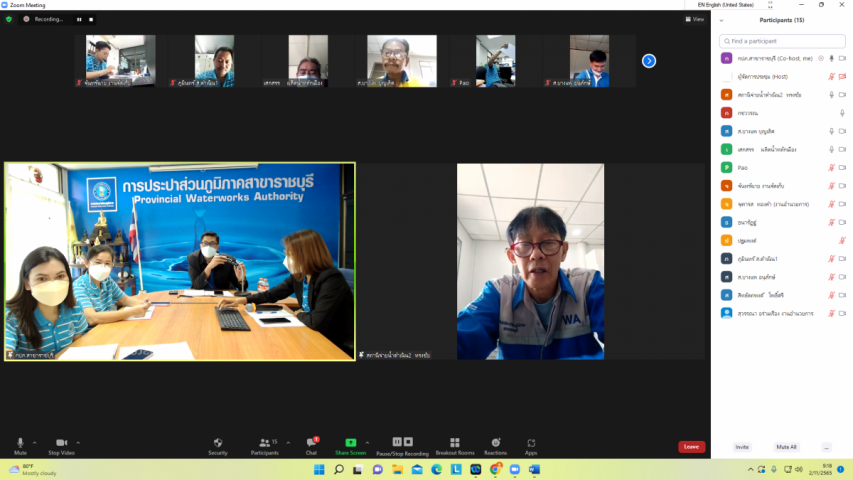
Task: Open Mail app from the taskbar
Action: coord(417,469)
